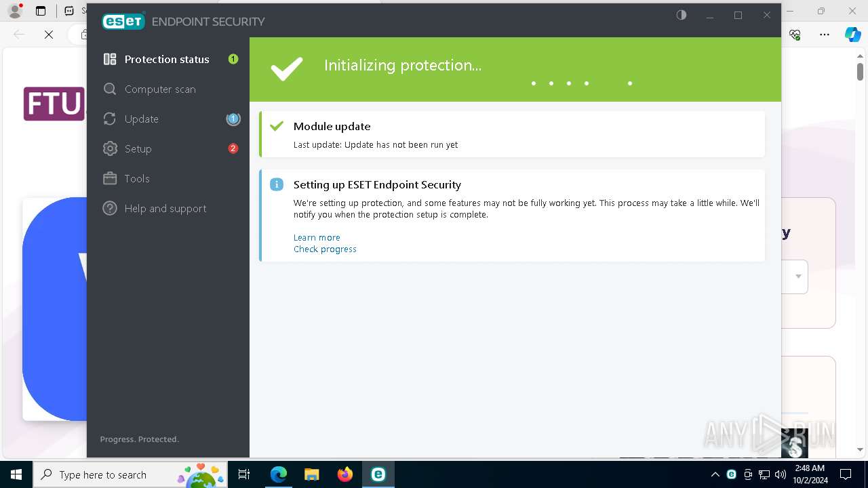Click the 'Initializing protection...' banner text

tap(403, 65)
